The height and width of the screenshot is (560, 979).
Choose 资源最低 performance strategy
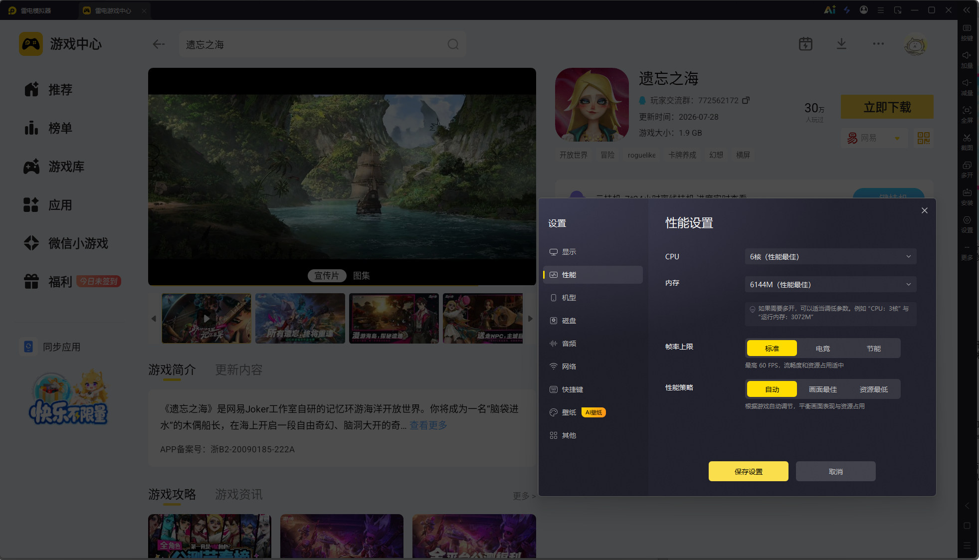[874, 389]
